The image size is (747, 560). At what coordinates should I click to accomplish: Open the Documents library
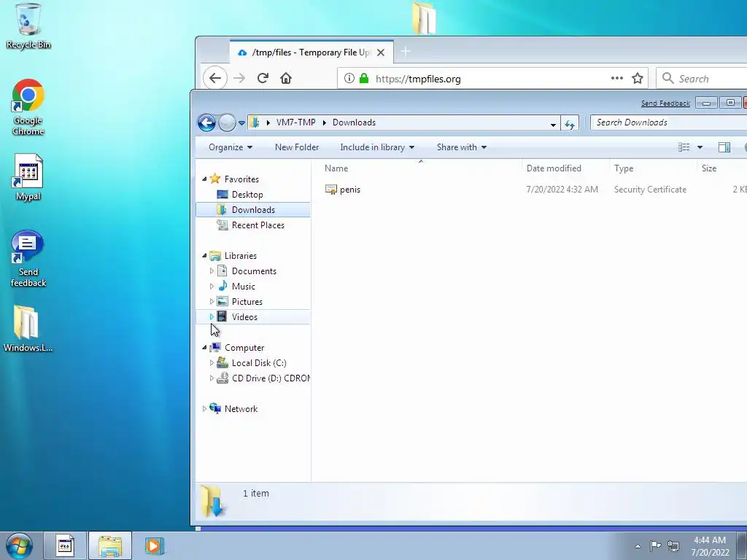point(254,271)
